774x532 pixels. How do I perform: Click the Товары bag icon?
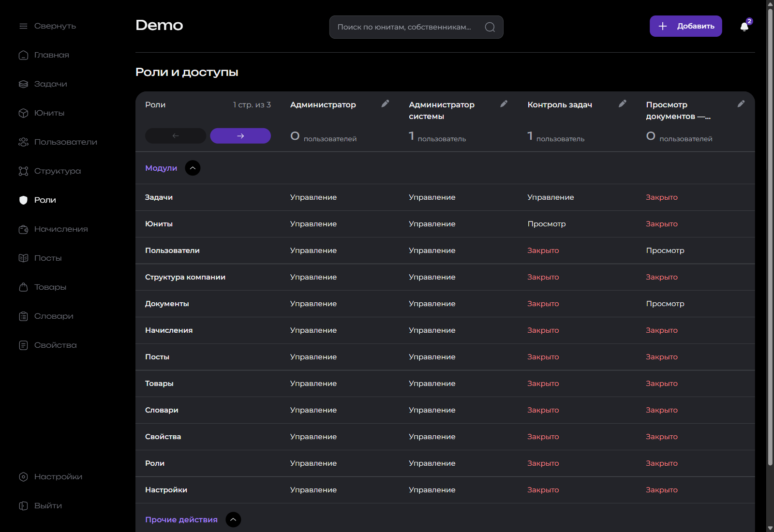(x=23, y=287)
